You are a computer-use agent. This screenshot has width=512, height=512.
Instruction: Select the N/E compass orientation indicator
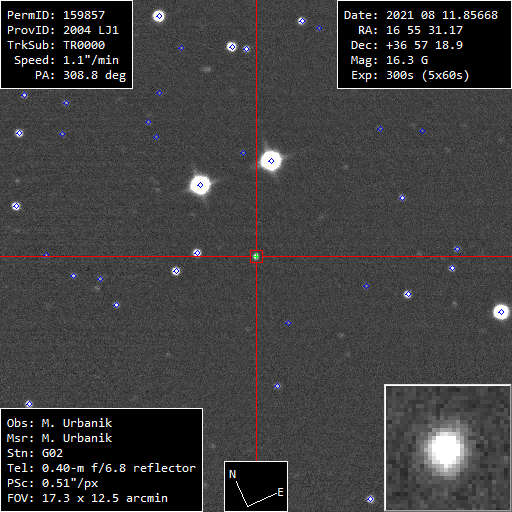click(256, 486)
